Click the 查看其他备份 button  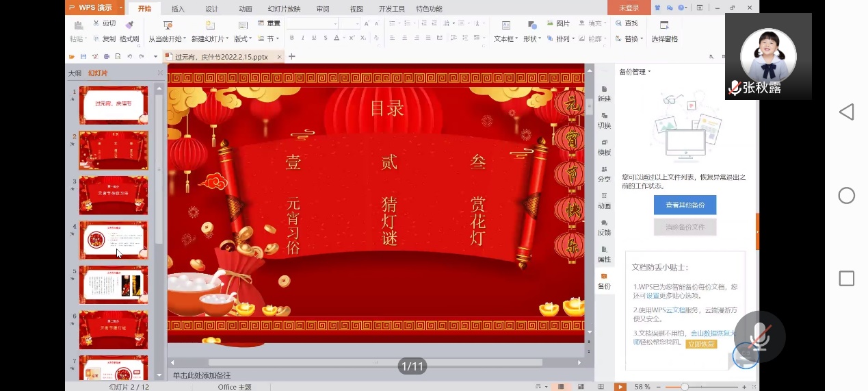click(685, 205)
